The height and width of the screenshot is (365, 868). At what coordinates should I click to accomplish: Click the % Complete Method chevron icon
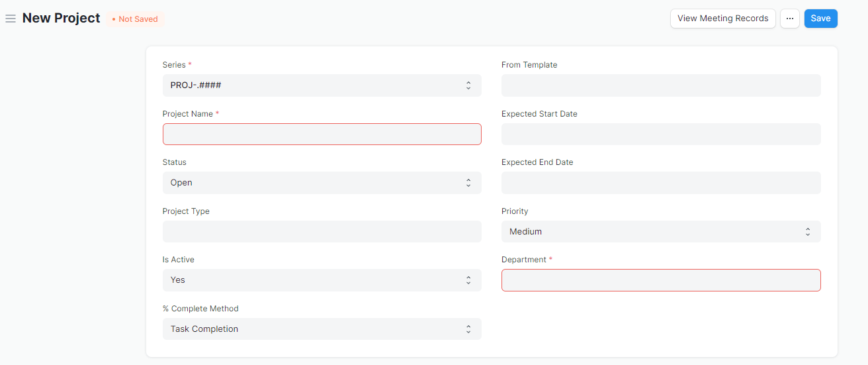pyautogui.click(x=468, y=329)
